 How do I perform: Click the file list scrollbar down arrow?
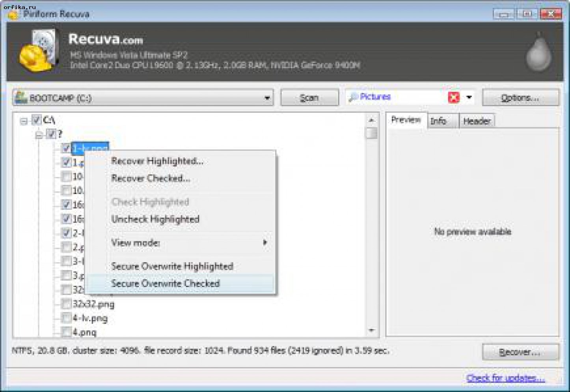(x=371, y=330)
